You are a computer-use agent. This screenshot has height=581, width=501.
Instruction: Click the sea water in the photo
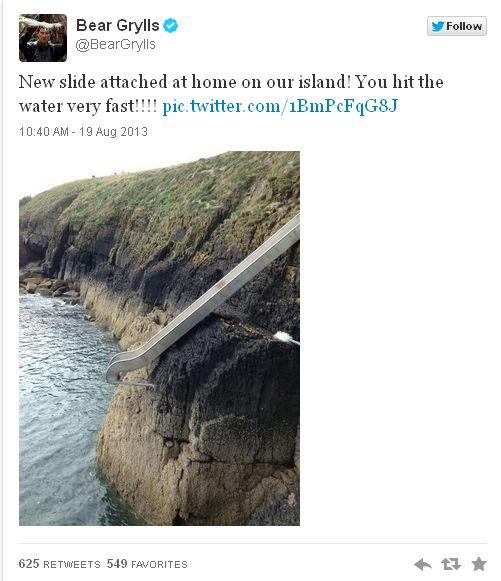tap(61, 408)
